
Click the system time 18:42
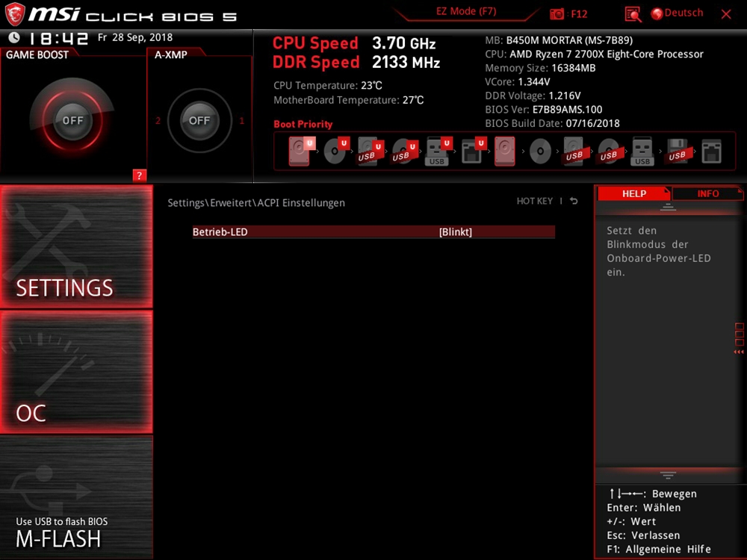coord(59,38)
